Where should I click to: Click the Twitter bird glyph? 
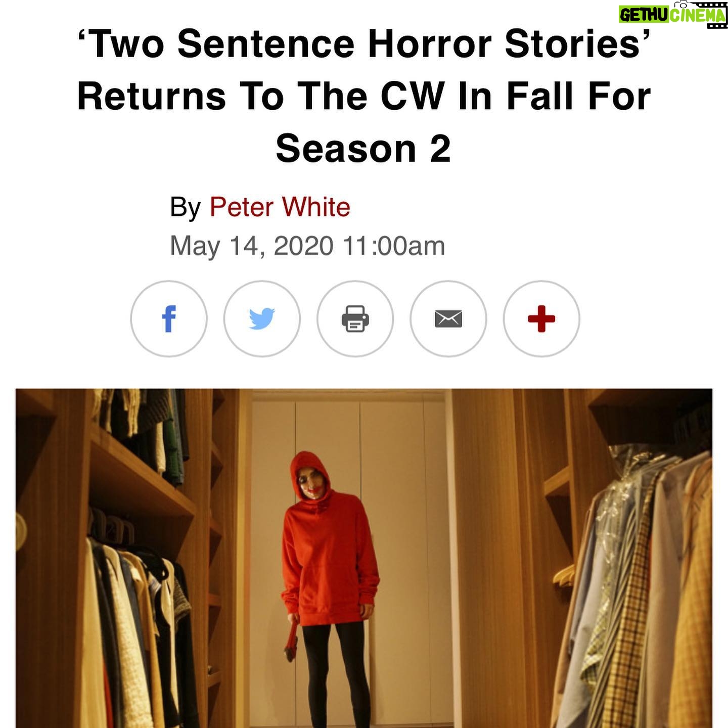click(x=262, y=319)
